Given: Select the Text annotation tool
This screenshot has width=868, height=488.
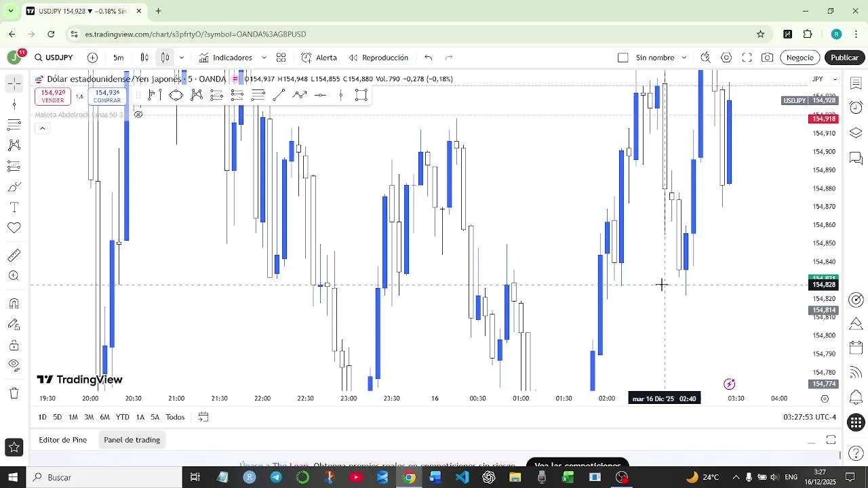Looking at the screenshot, I should 14,207.
